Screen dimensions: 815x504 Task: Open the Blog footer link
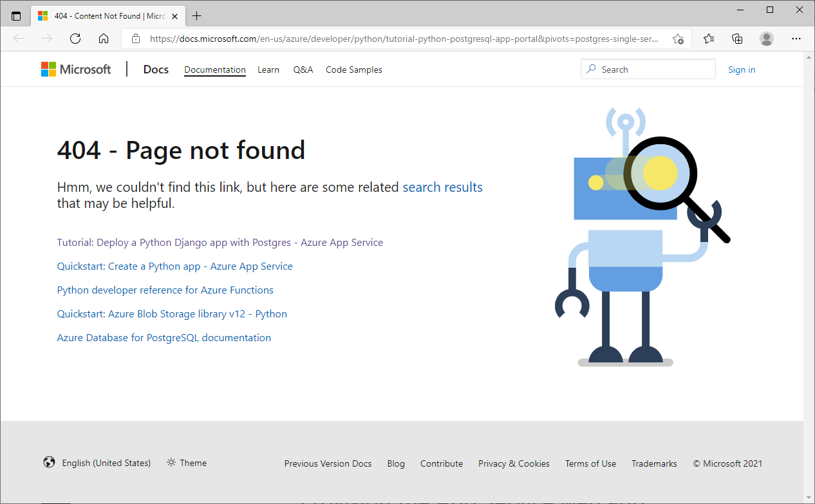coord(396,463)
